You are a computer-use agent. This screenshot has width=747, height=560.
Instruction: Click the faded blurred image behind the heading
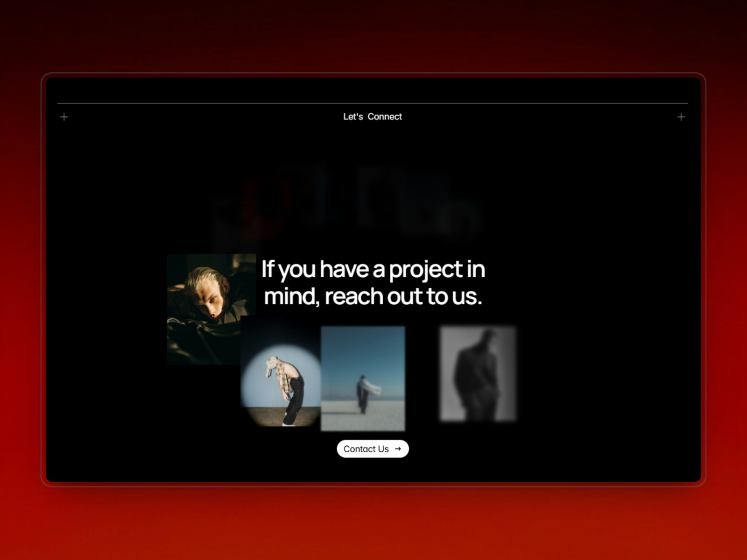[x=345, y=203]
